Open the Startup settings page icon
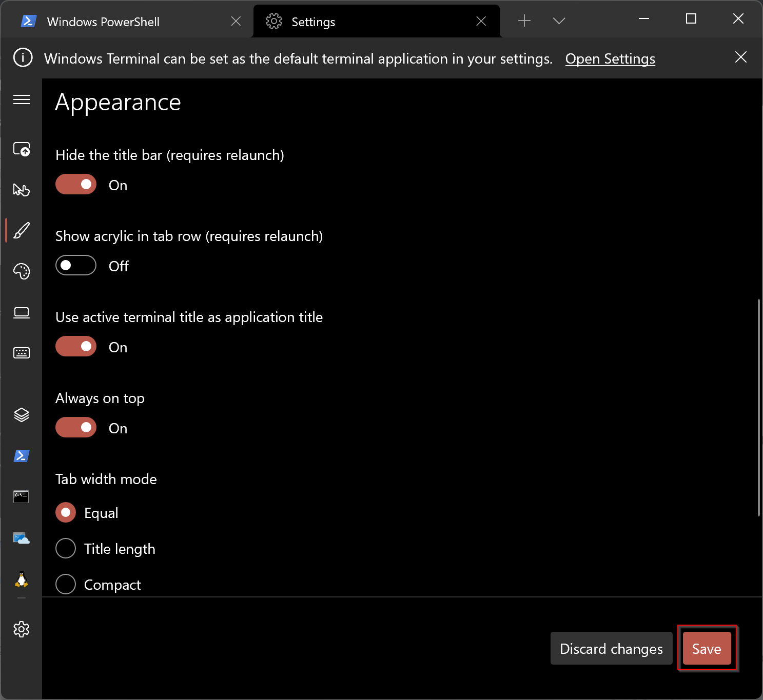 point(22,149)
